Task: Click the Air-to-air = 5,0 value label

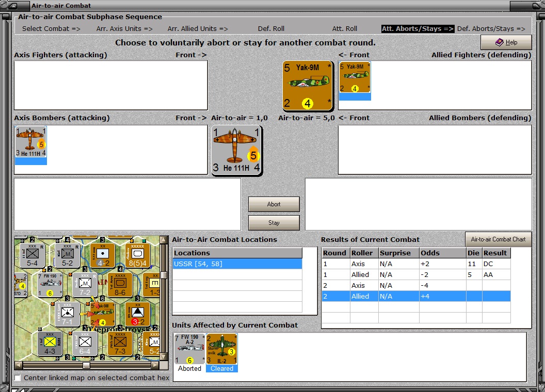Action: (x=306, y=118)
